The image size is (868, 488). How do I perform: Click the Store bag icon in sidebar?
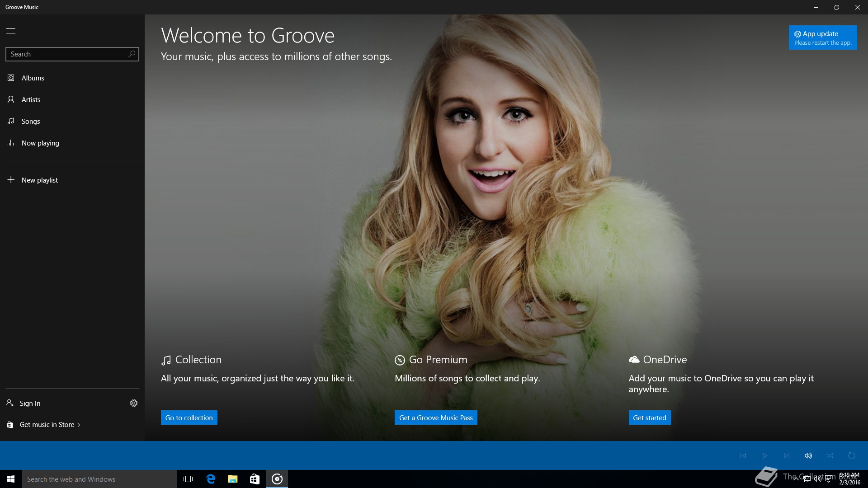(x=9, y=425)
